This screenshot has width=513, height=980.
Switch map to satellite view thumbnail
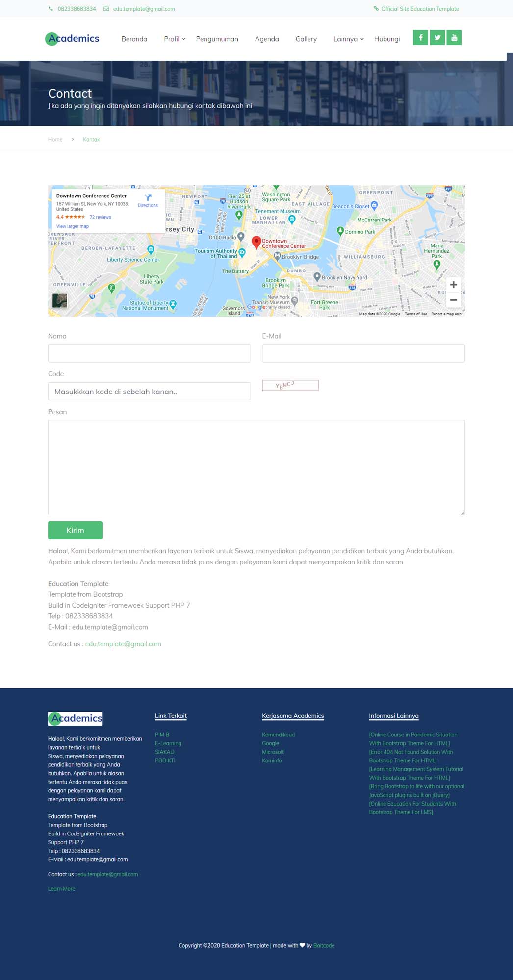click(x=60, y=300)
